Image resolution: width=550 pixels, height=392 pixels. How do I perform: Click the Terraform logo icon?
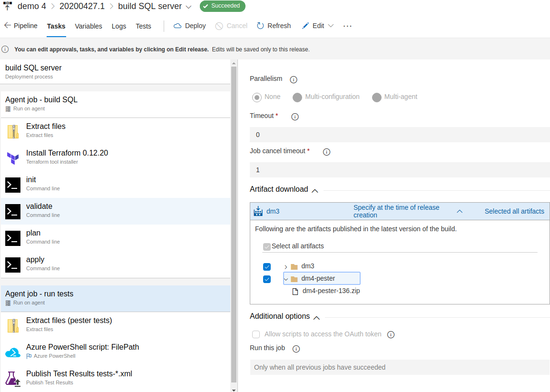pos(13,158)
